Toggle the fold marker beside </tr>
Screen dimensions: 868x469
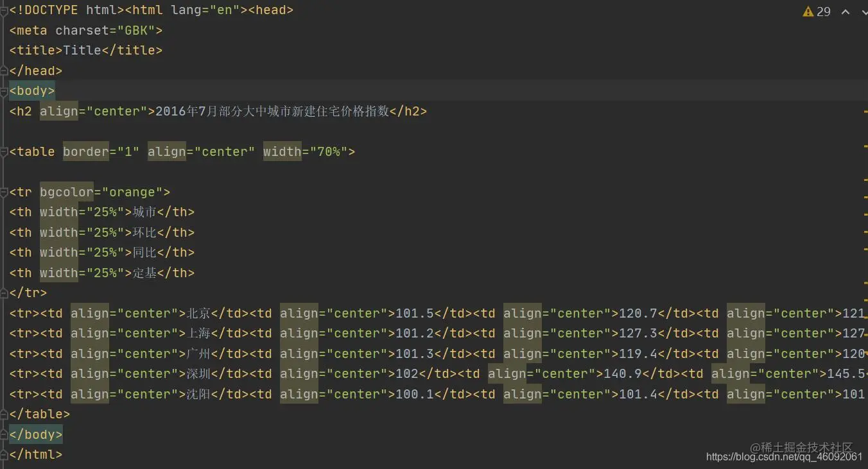click(x=4, y=293)
